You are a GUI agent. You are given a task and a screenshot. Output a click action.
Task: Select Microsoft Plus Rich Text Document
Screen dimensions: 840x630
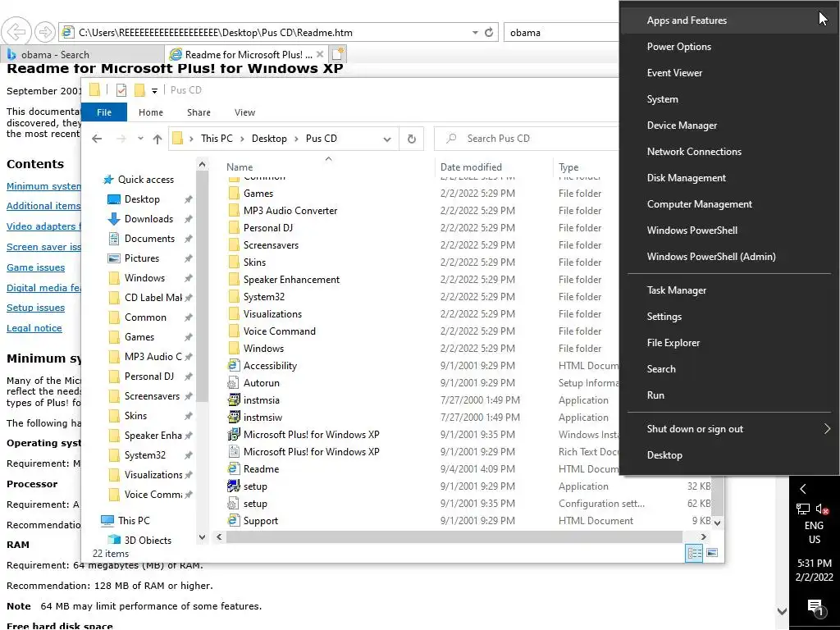click(x=311, y=452)
